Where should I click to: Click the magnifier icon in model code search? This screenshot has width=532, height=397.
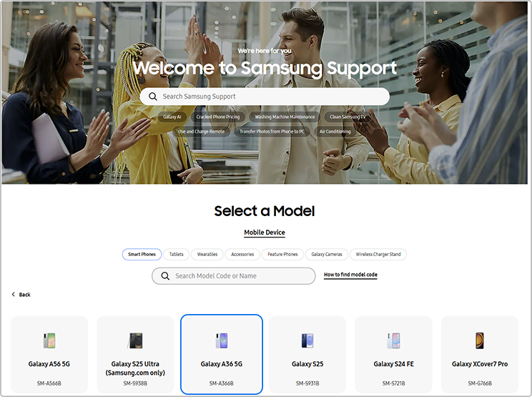click(165, 276)
